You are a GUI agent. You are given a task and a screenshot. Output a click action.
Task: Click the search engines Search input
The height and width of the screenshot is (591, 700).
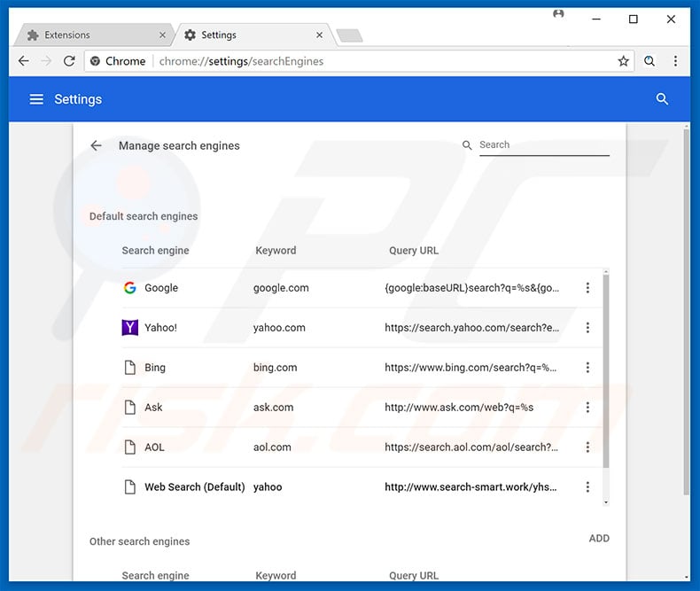544,145
